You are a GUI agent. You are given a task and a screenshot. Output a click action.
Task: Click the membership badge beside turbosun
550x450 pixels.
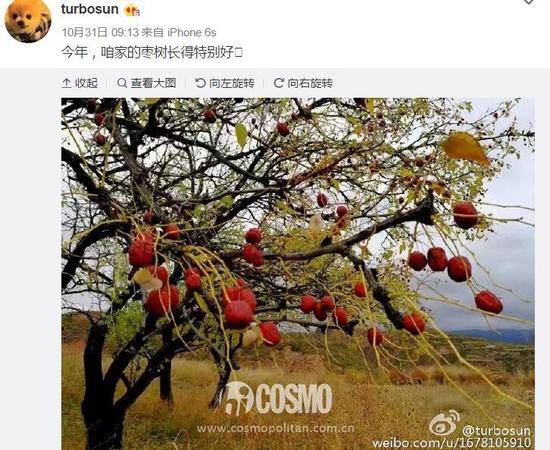click(132, 11)
